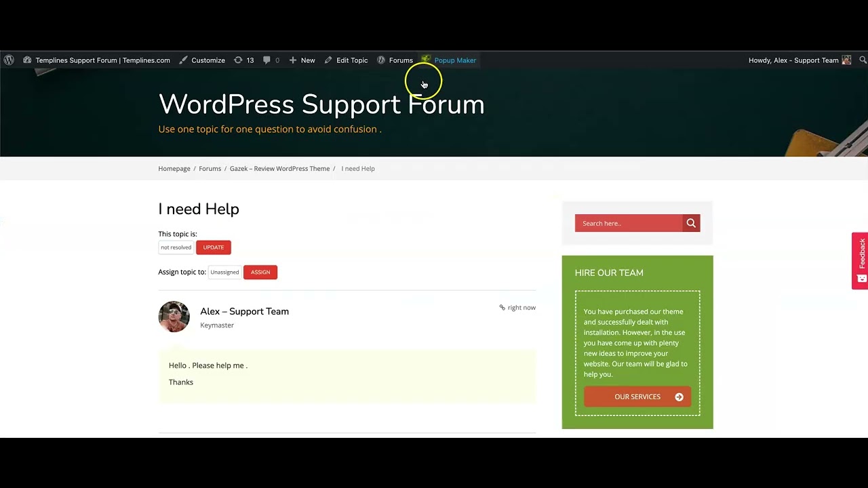Click the 'I need Help' breadcrumb text
This screenshot has height=488, width=868.
pos(358,169)
